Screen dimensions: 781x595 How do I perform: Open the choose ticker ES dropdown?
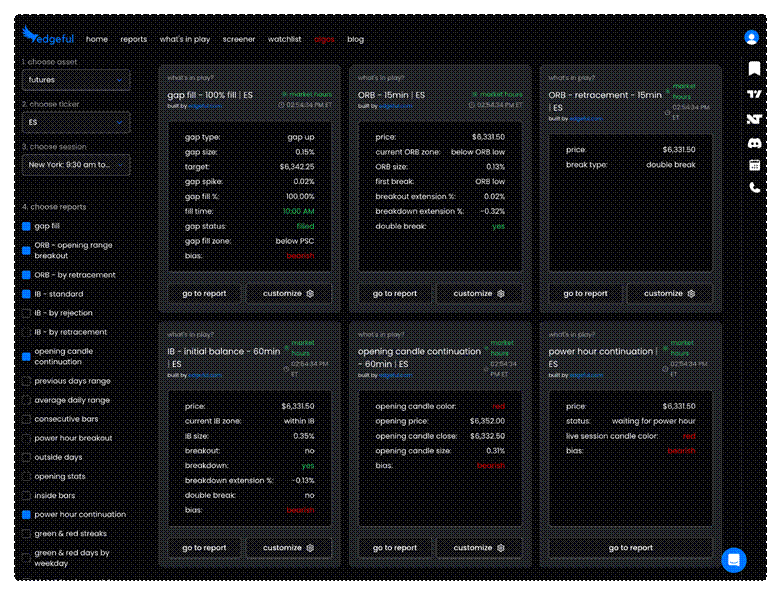pyautogui.click(x=76, y=122)
